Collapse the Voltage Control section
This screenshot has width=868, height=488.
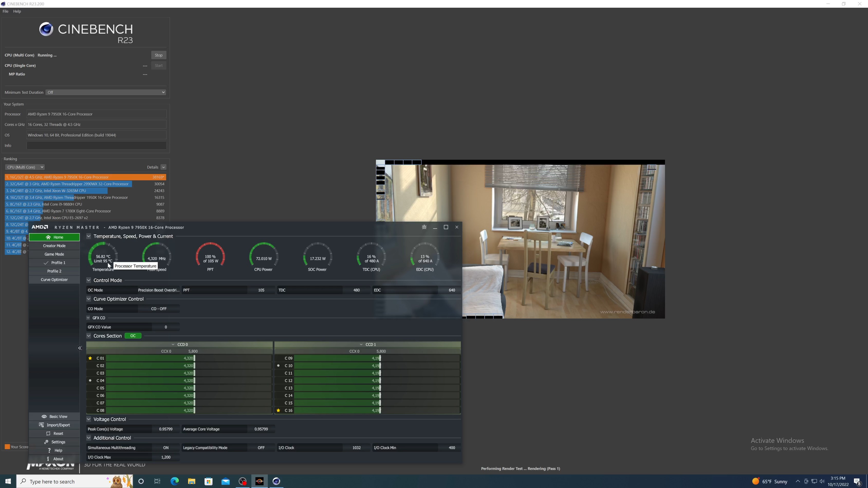click(89, 419)
